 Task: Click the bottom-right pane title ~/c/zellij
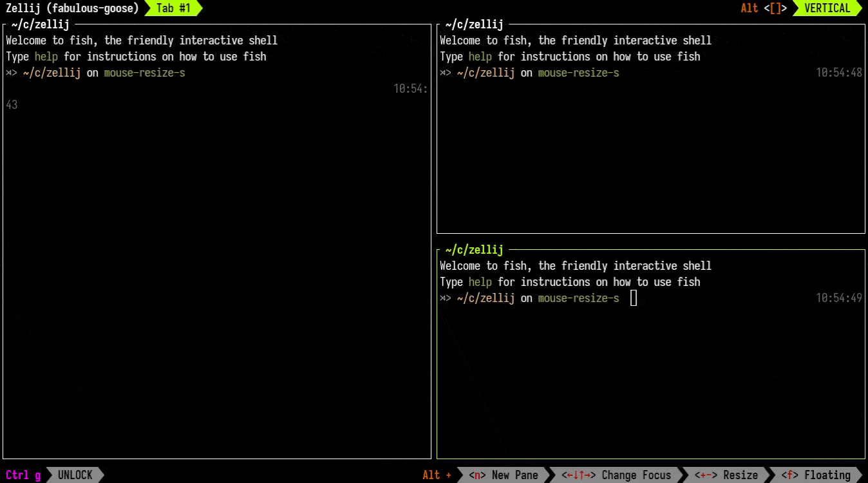[473, 250]
